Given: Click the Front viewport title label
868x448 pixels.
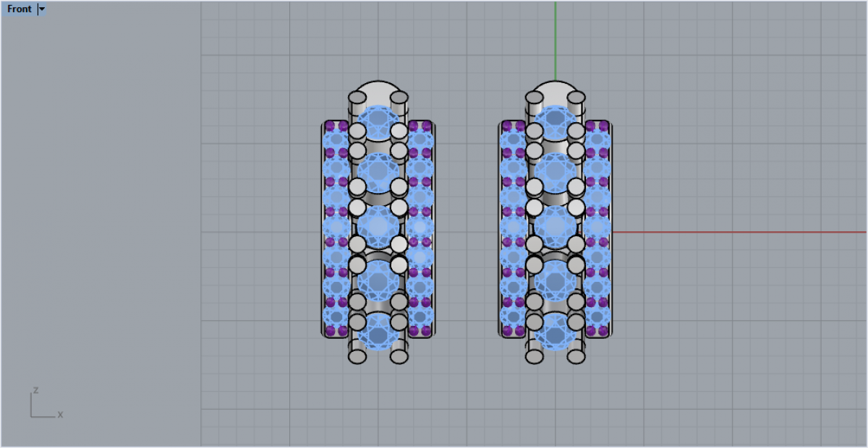Looking at the screenshot, I should pyautogui.click(x=20, y=9).
